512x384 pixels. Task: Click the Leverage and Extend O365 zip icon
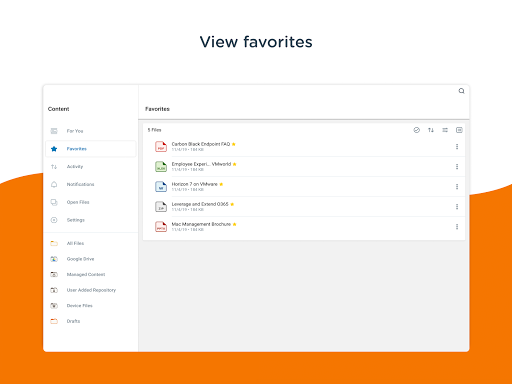point(161,206)
